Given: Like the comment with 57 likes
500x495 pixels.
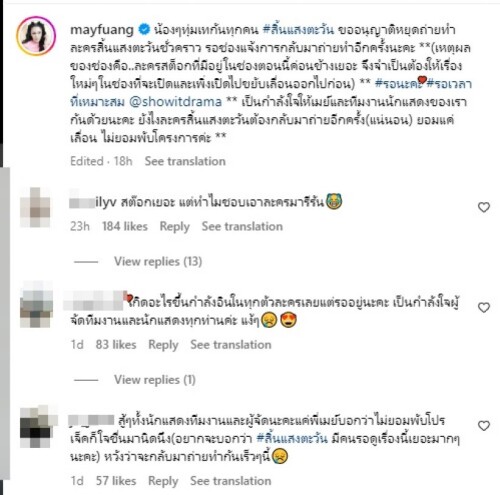Looking at the screenshot, I should (483, 426).
